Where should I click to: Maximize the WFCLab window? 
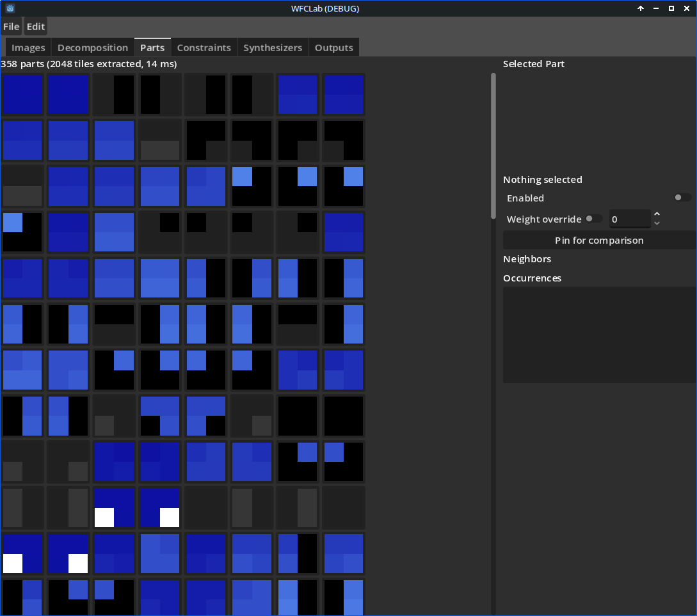(671, 8)
